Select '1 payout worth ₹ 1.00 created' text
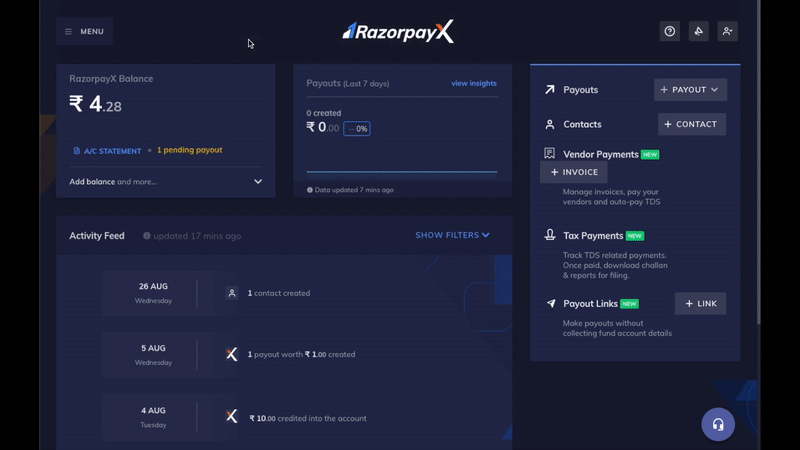The height and width of the screenshot is (450, 800). pos(301,354)
